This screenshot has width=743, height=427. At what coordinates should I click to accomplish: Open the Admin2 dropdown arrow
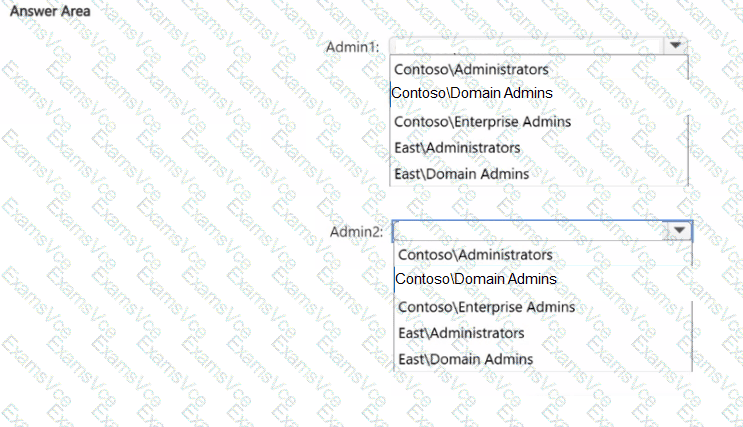click(679, 230)
